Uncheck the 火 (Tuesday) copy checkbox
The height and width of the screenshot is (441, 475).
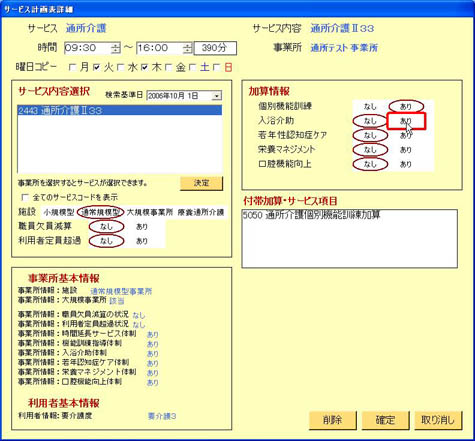click(x=97, y=68)
